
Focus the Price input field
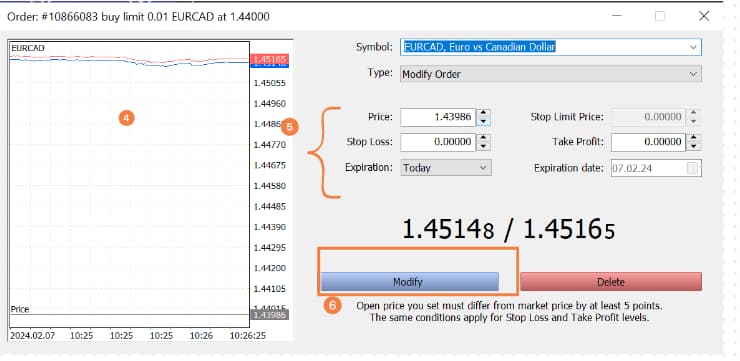438,117
